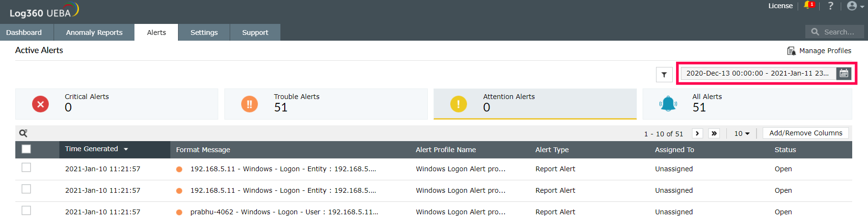This screenshot has width=868, height=221.
Task: Click the notification bell icon
Action: click(x=808, y=6)
